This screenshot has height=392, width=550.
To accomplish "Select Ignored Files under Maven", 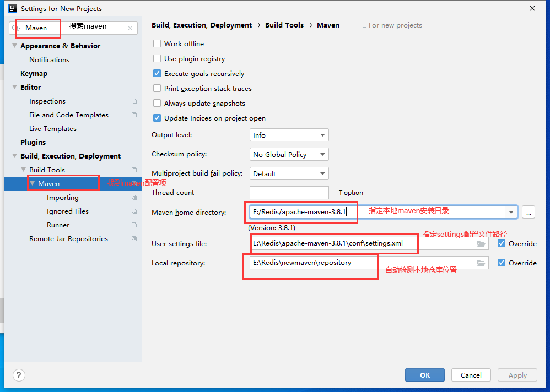I will tap(68, 211).
